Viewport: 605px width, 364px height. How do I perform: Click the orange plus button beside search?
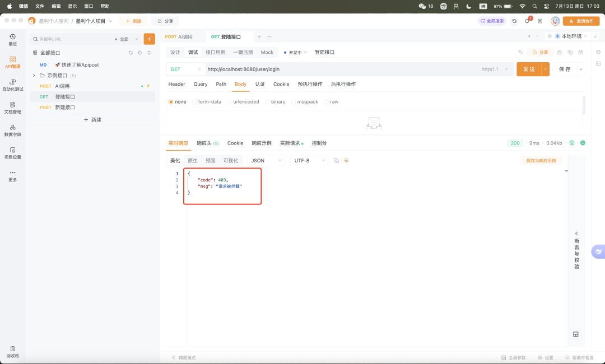(150, 39)
